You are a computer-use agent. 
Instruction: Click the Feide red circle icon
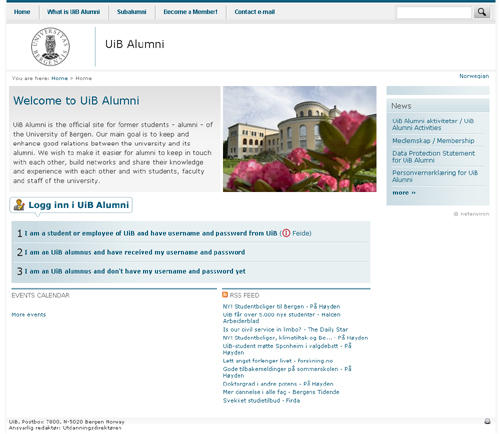coord(286,233)
